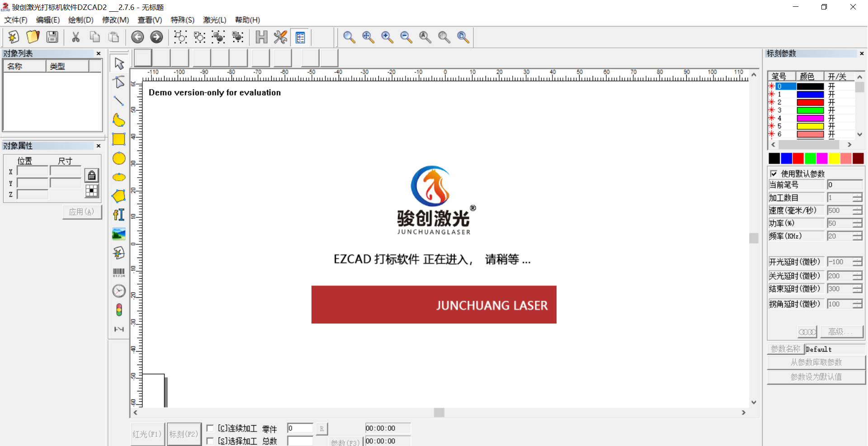Select the polygon drawing tool
The image size is (868, 446).
click(119, 196)
